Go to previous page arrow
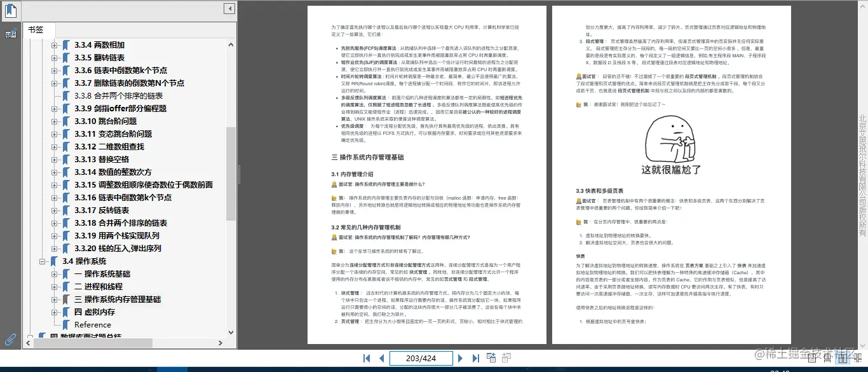This screenshot has width=868, height=372. [x=381, y=359]
